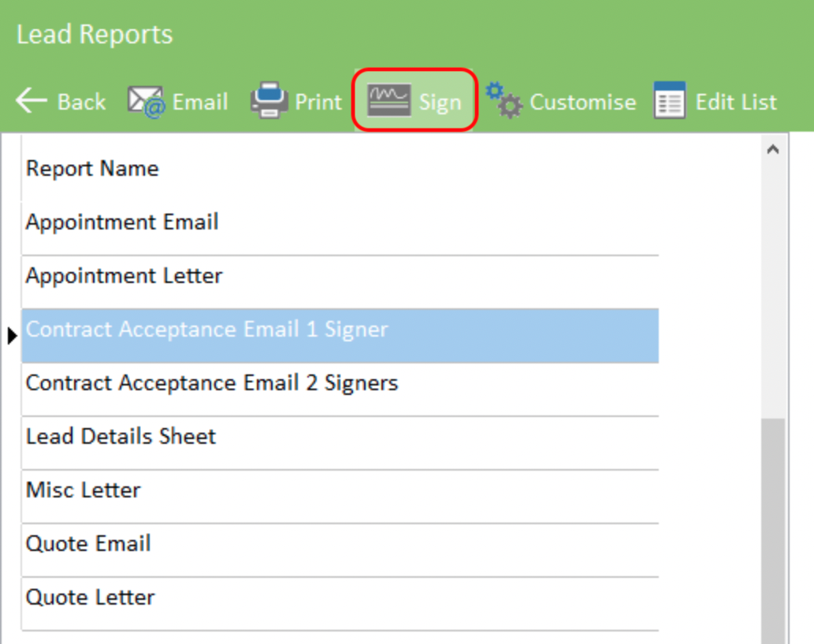Select the Appointment Email report
The width and height of the screenshot is (814, 644).
click(x=122, y=222)
